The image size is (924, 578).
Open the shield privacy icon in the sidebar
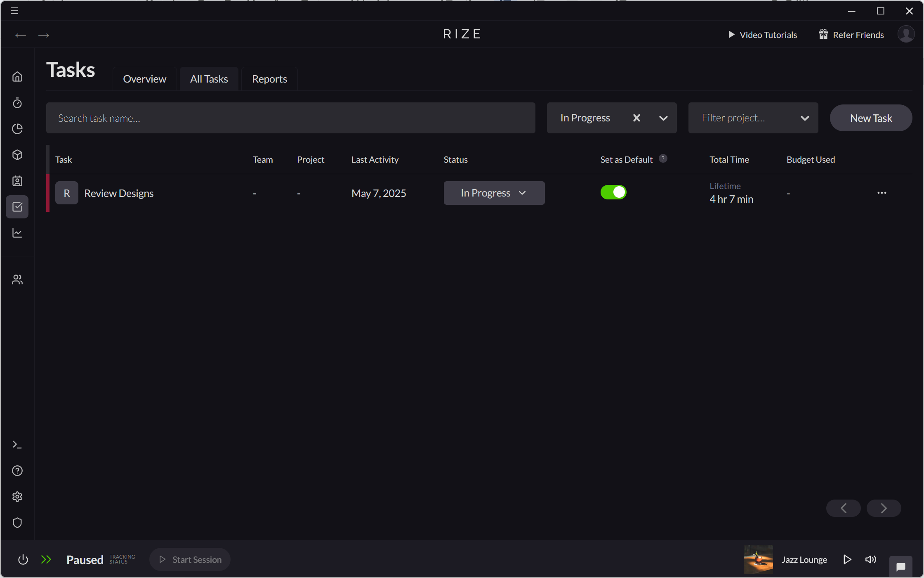(x=17, y=523)
